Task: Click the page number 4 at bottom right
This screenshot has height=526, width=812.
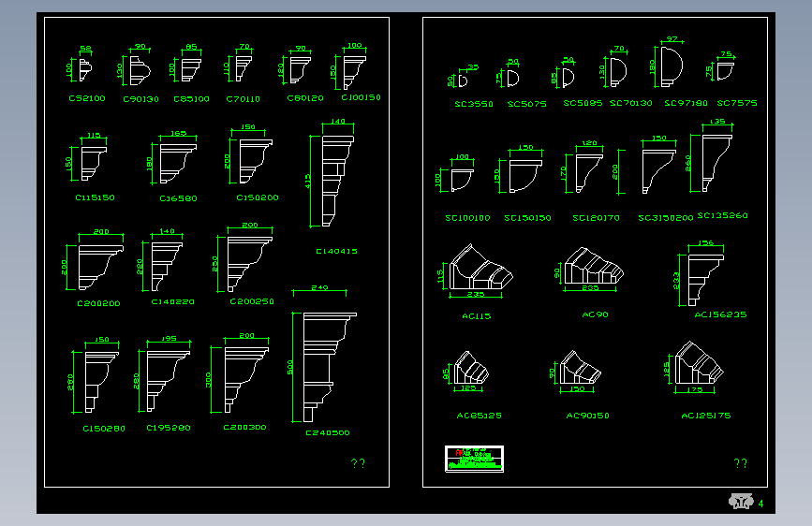Action: point(760,504)
